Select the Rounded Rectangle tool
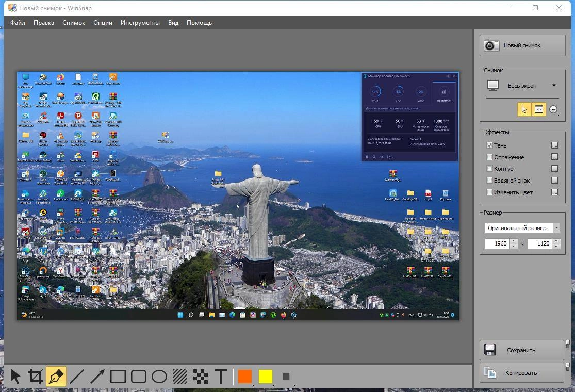Image resolution: width=575 pixels, height=392 pixels. [x=139, y=377]
